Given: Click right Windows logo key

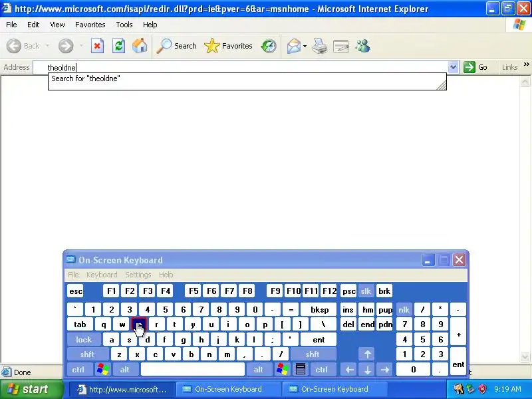Looking at the screenshot, I should point(283,370).
